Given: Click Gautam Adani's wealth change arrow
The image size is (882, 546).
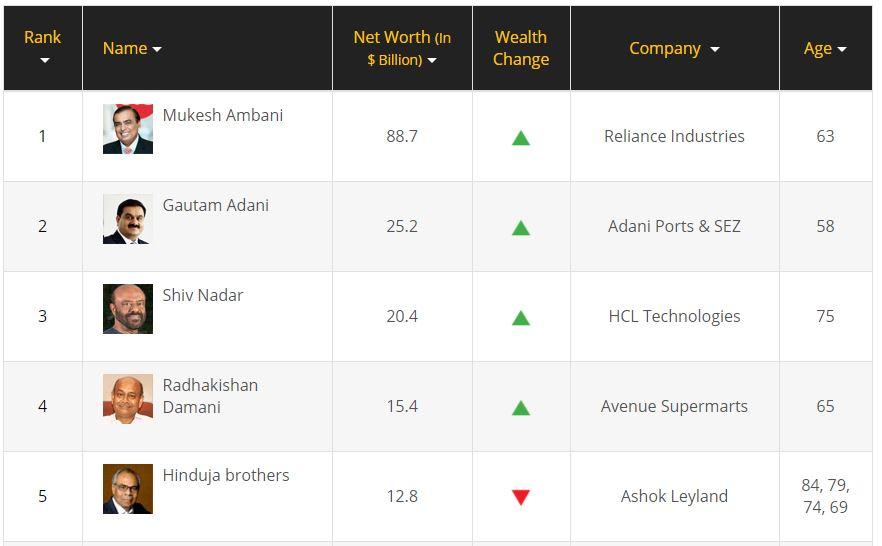Looking at the screenshot, I should click(x=520, y=228).
